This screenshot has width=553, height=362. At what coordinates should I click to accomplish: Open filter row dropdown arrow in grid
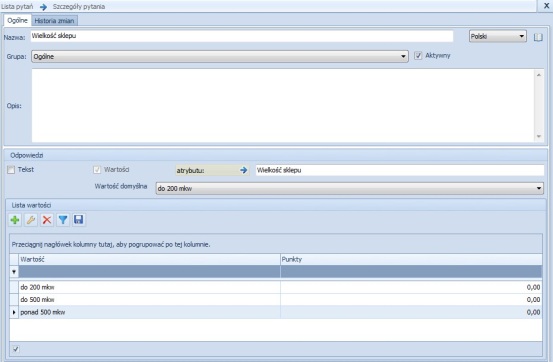click(x=14, y=272)
